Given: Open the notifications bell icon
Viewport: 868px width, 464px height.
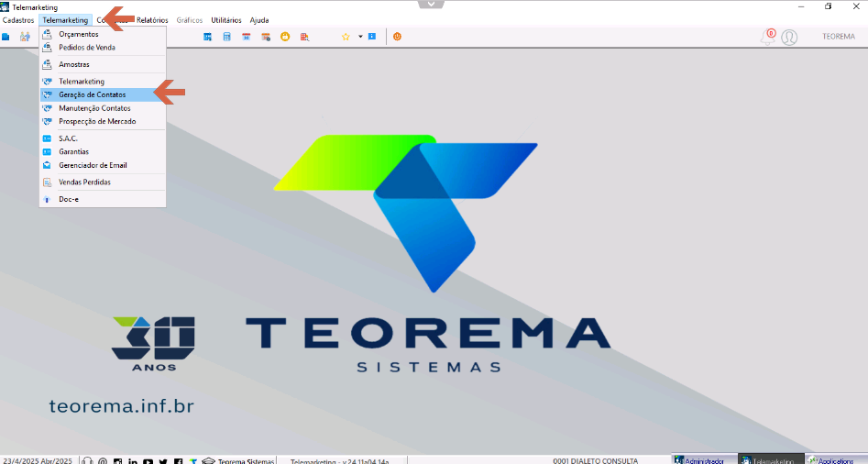Looking at the screenshot, I should 768,37.
